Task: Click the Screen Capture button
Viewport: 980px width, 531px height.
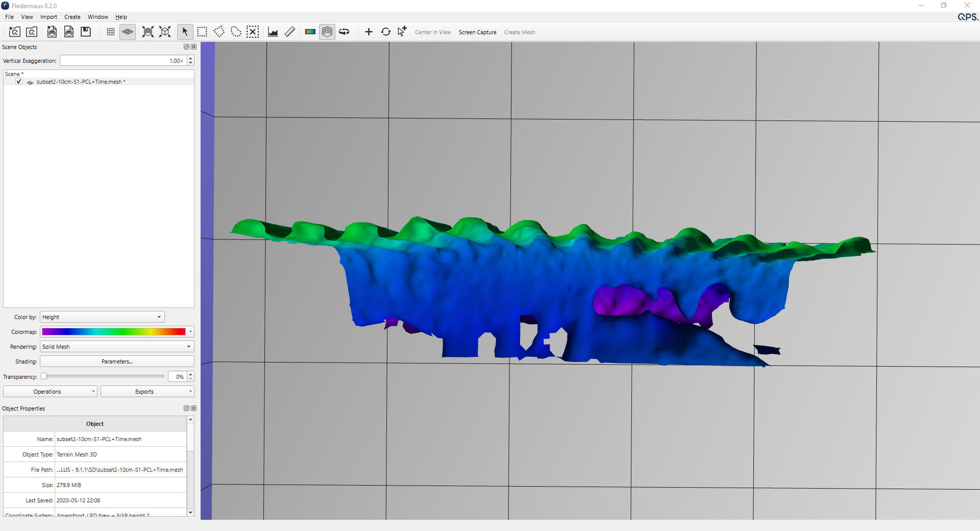Action: pos(477,32)
